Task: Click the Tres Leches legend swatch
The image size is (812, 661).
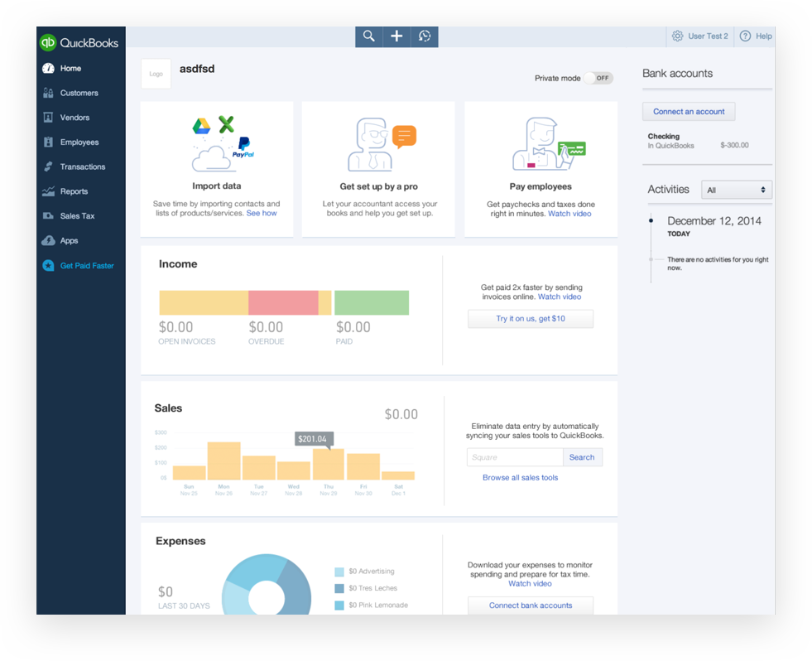Action: point(339,588)
